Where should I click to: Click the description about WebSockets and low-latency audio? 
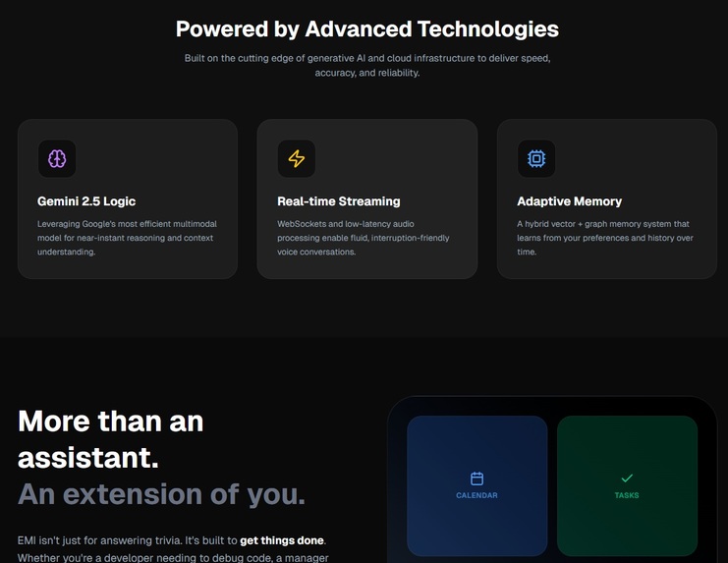[x=364, y=238]
